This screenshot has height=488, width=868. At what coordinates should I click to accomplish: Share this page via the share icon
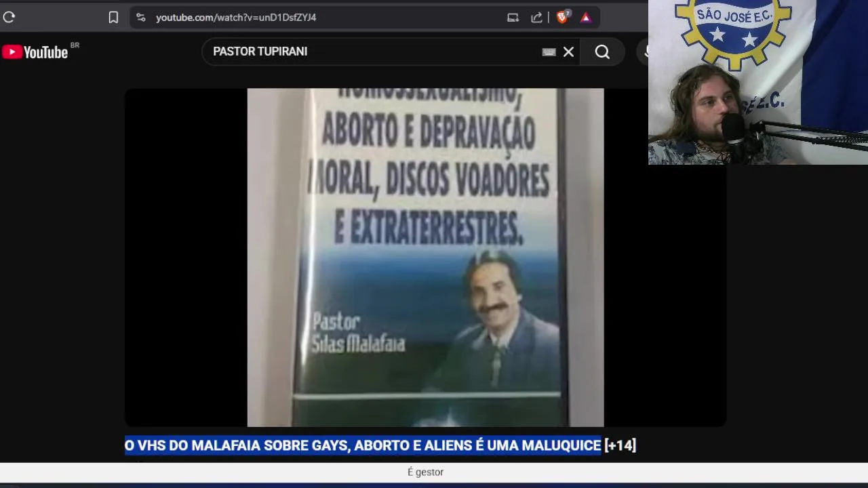pyautogui.click(x=536, y=18)
